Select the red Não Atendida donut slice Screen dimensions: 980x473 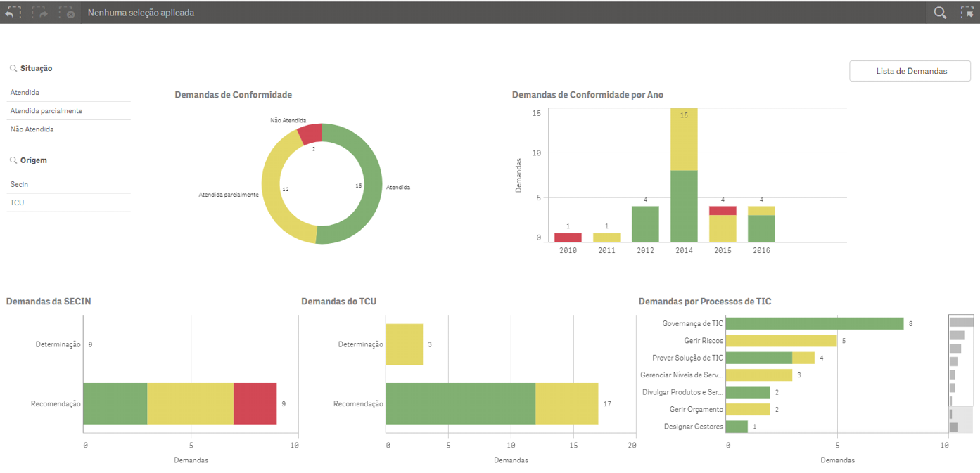coord(310,134)
